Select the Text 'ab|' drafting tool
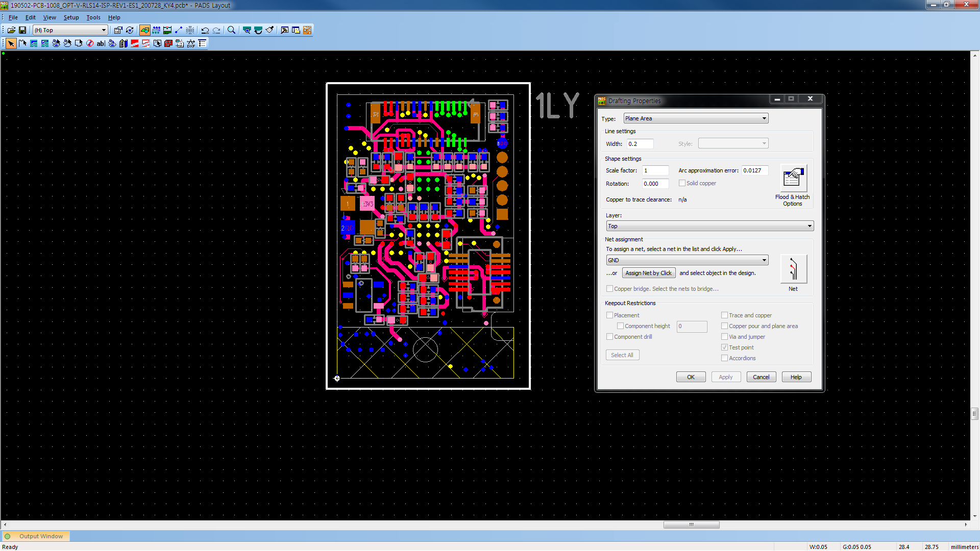The image size is (980, 551). click(101, 43)
